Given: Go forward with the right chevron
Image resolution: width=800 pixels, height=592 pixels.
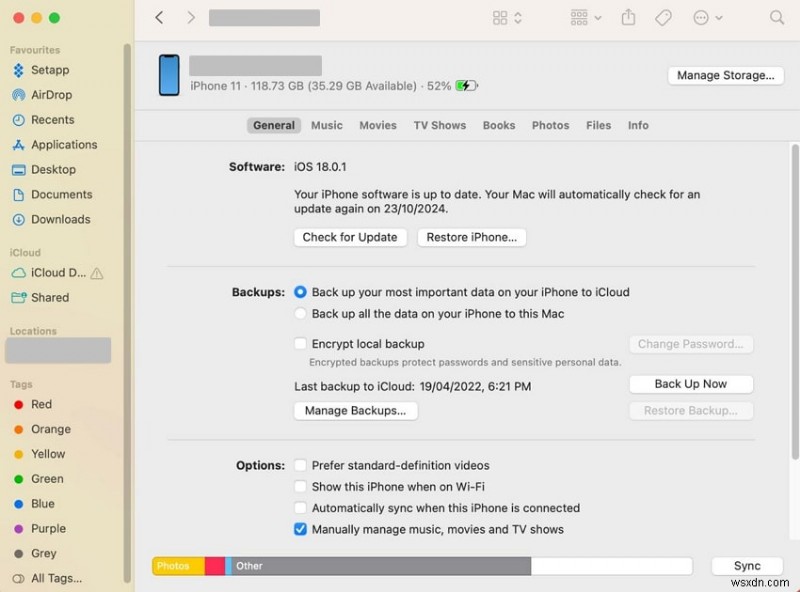Looking at the screenshot, I should (191, 18).
